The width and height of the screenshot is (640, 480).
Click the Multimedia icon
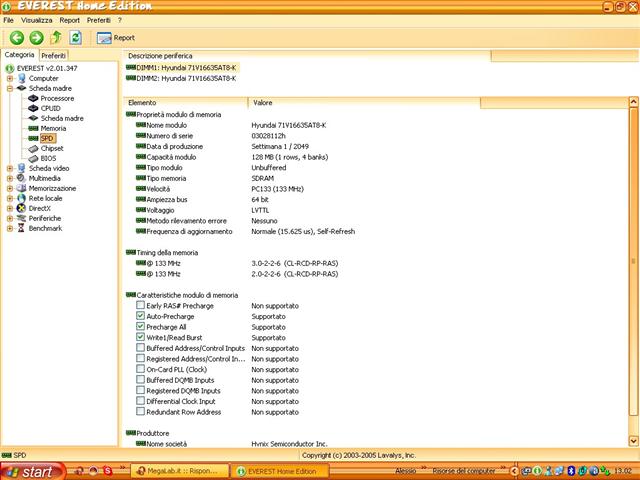point(21,178)
